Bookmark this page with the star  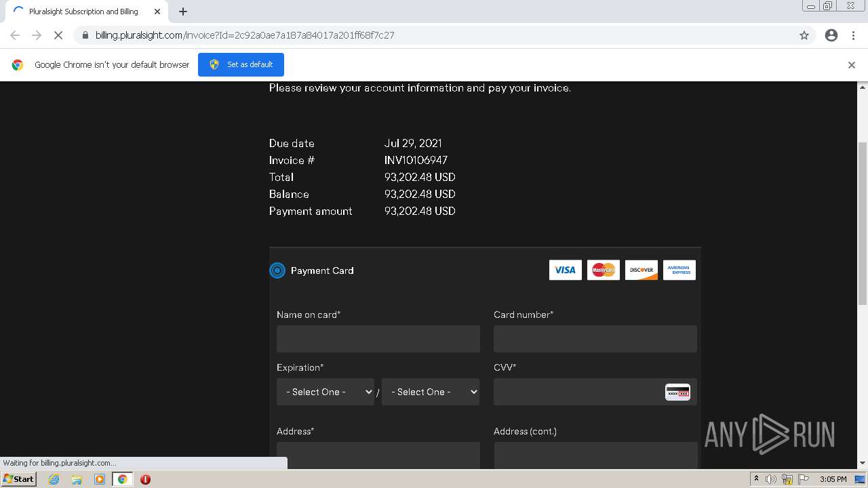(804, 35)
